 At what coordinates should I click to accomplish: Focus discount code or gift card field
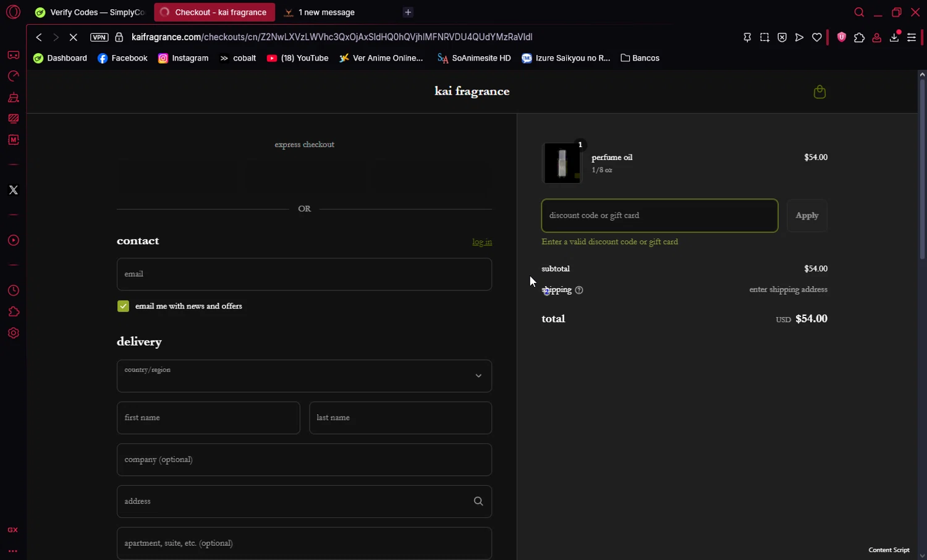[659, 216]
